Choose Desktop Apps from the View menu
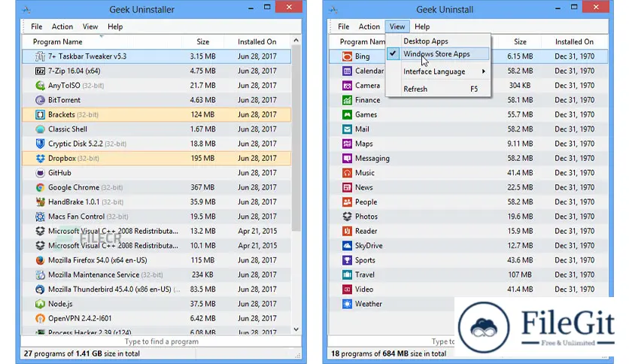 coord(438,41)
